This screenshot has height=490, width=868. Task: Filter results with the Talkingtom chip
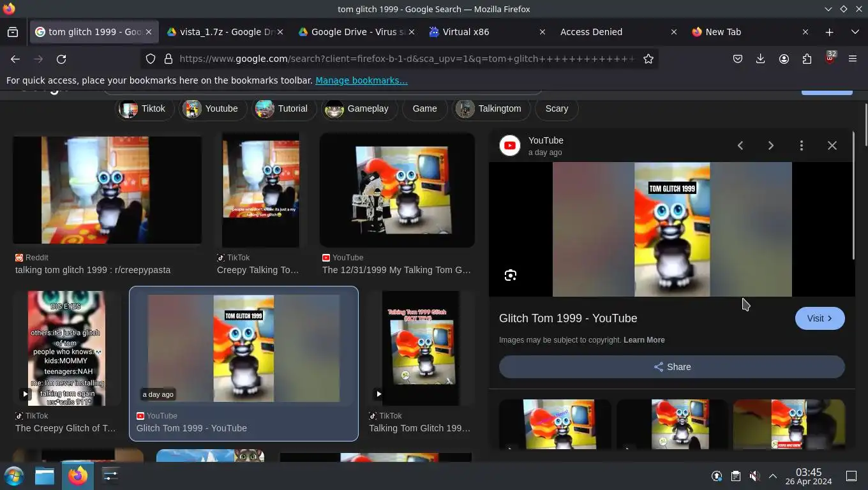click(491, 108)
